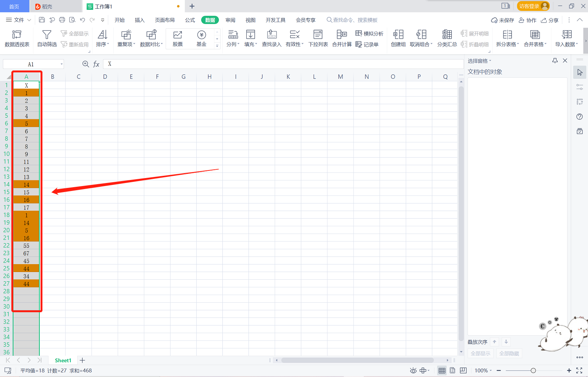Click the 查找命令 search commands box
This screenshot has width=588, height=377.
[x=352, y=20]
